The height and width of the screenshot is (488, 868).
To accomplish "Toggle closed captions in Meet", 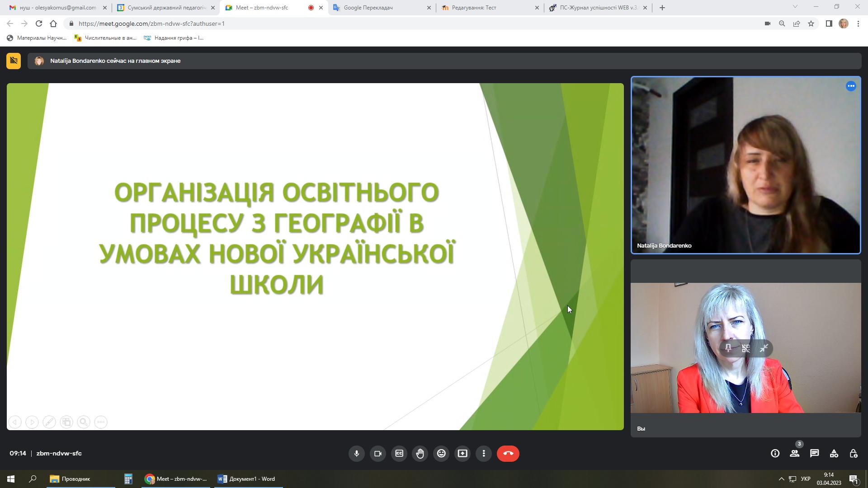I will tap(399, 454).
